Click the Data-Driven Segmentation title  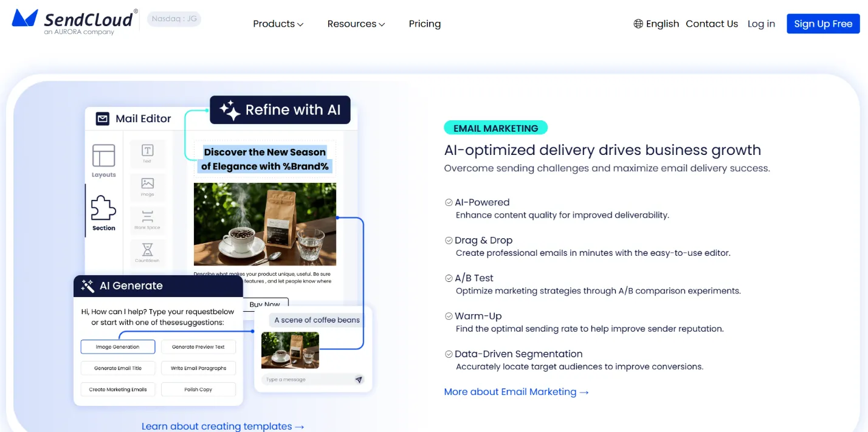click(518, 354)
